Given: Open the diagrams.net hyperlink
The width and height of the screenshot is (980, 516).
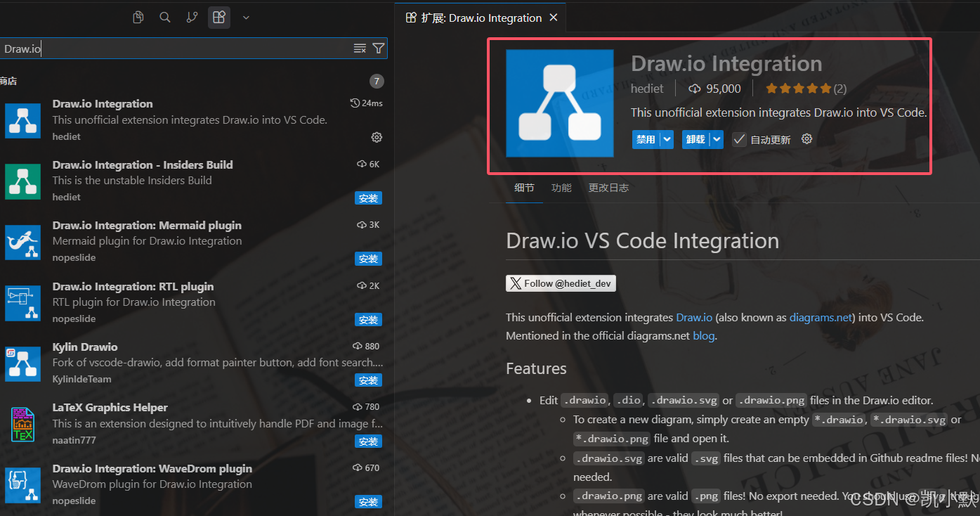Looking at the screenshot, I should click(821, 317).
